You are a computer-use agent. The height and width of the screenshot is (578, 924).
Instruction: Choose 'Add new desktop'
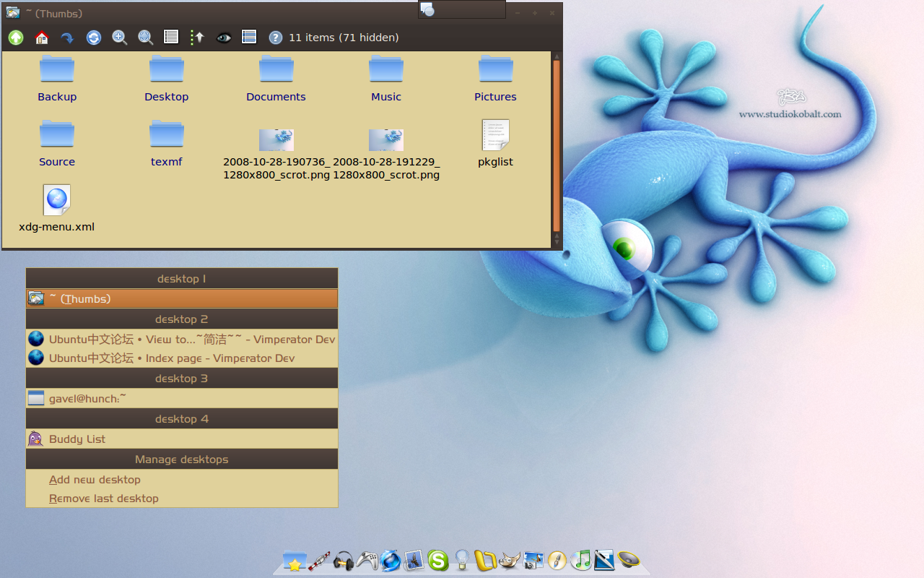pos(182,479)
